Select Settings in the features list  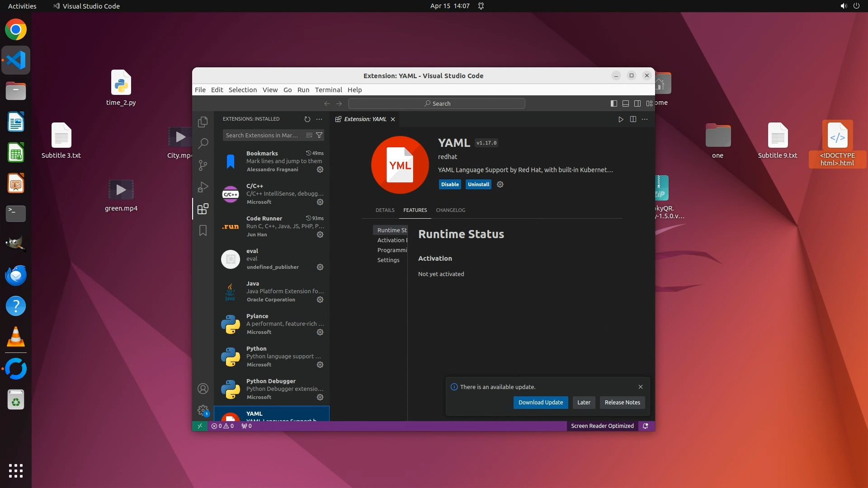coord(388,260)
